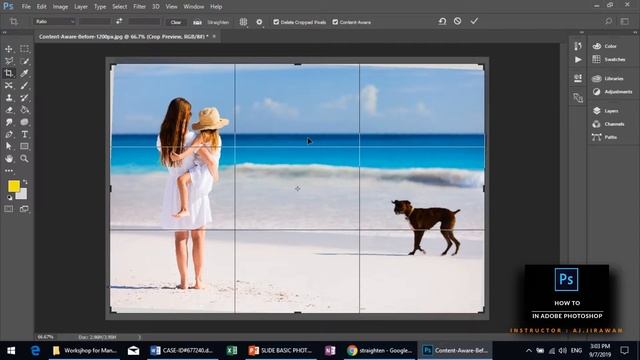
Task: Select the Hand tool
Action: click(9, 158)
